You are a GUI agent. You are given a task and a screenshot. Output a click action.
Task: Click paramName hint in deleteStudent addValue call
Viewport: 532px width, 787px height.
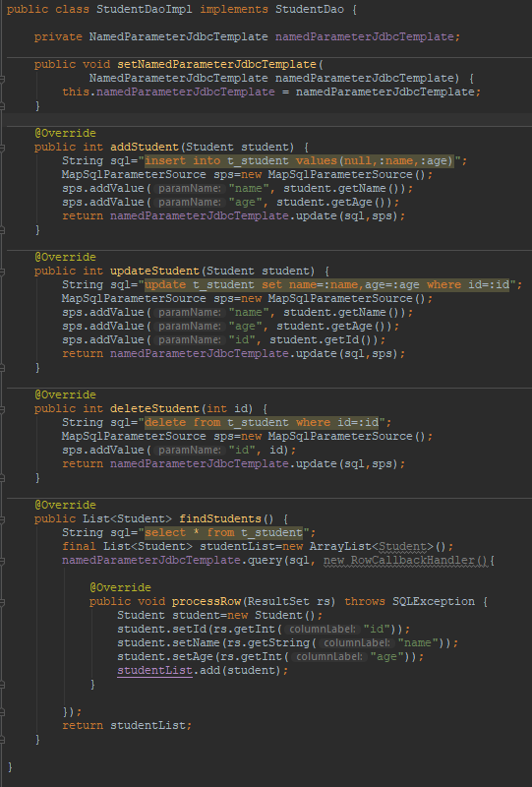189,450
